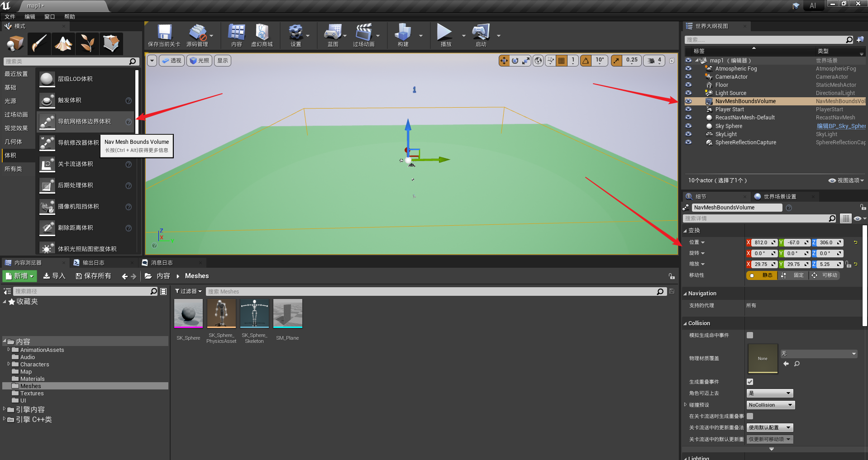
Task: Open the Help menu
Action: click(x=70, y=17)
